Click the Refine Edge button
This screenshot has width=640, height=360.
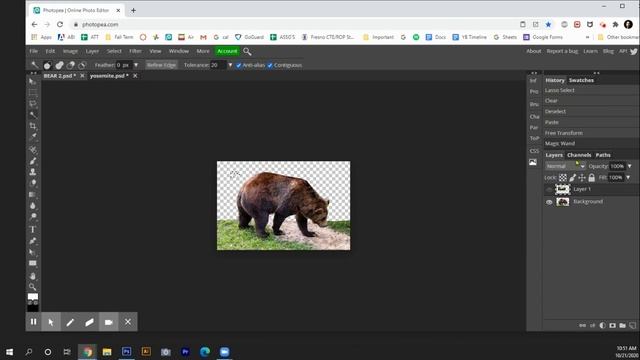pyautogui.click(x=161, y=65)
